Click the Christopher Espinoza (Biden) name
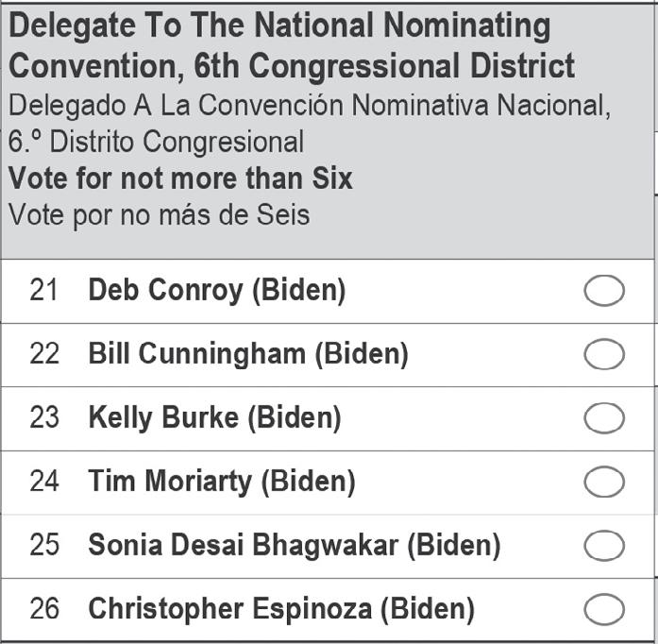Image resolution: width=658 pixels, height=644 pixels. 281,609
